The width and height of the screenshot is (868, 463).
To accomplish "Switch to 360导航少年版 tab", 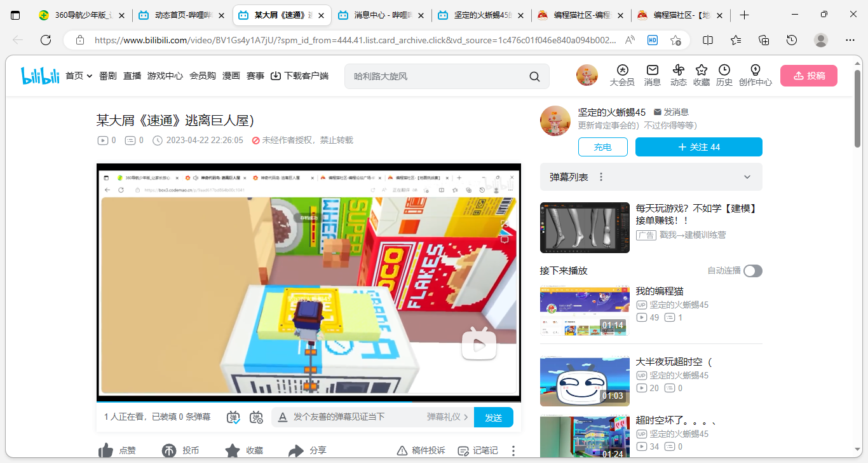I will coord(83,15).
